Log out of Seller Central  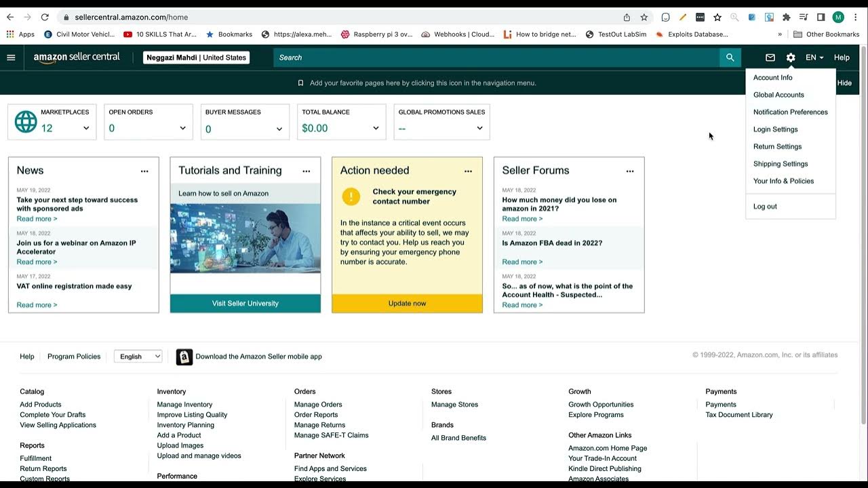[765, 207]
